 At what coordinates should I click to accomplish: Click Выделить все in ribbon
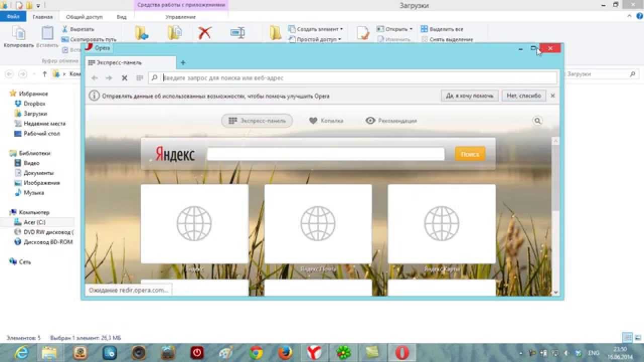point(442,29)
